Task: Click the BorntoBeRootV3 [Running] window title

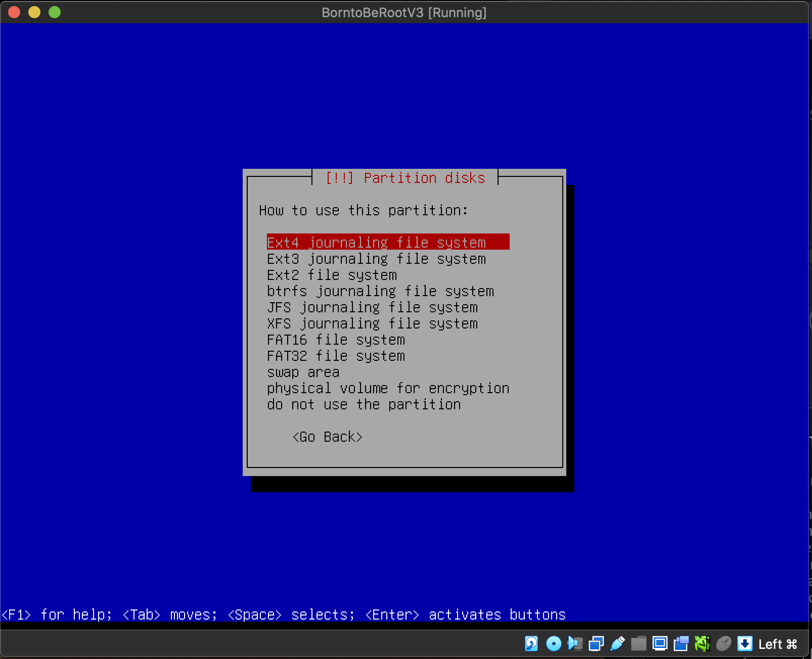Action: coord(404,12)
